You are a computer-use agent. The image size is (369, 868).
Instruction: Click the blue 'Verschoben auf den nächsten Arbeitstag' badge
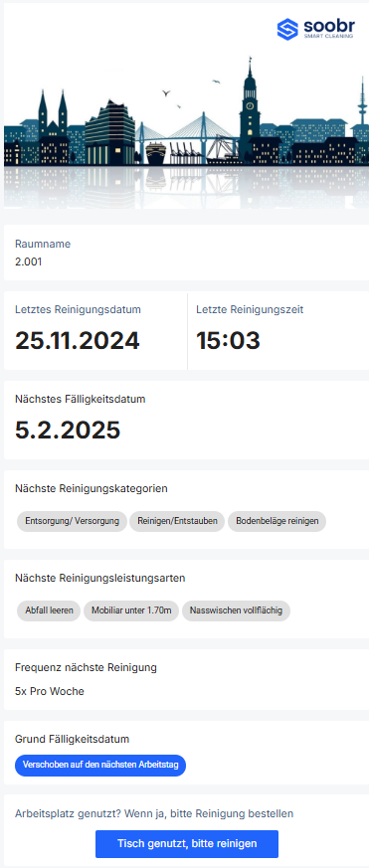(x=100, y=766)
